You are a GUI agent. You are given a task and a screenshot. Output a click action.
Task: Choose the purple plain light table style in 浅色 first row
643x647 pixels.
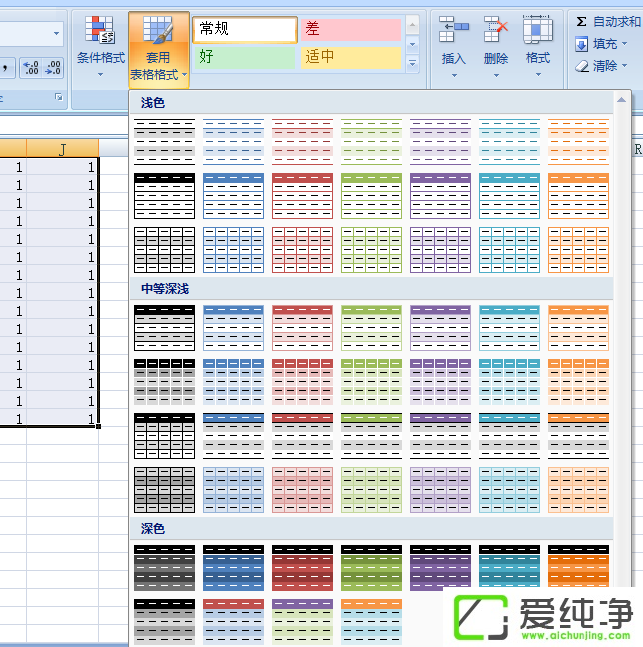440,142
